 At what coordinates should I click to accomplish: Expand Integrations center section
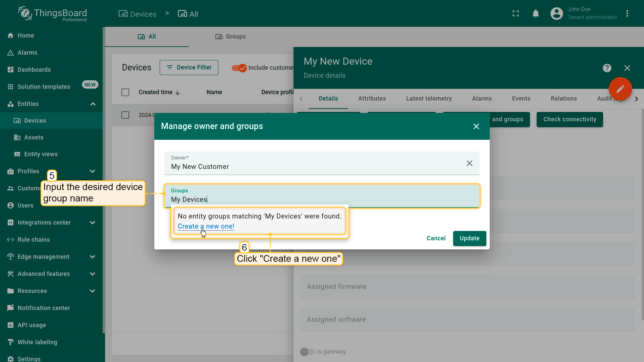(x=92, y=223)
